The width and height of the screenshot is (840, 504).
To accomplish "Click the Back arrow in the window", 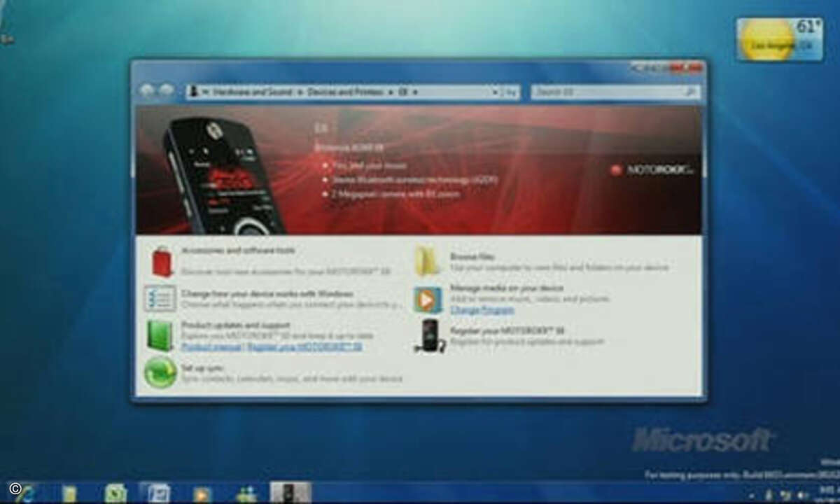I will pyautogui.click(x=147, y=91).
